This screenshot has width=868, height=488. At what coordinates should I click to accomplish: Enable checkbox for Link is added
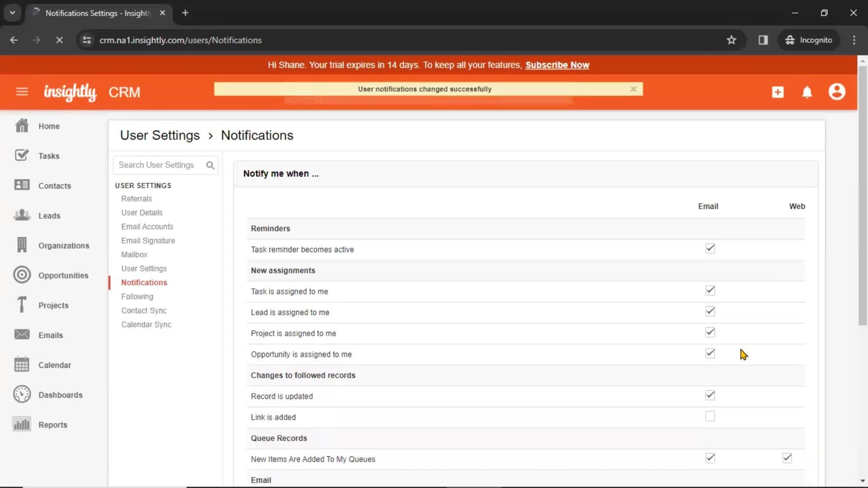[710, 417]
